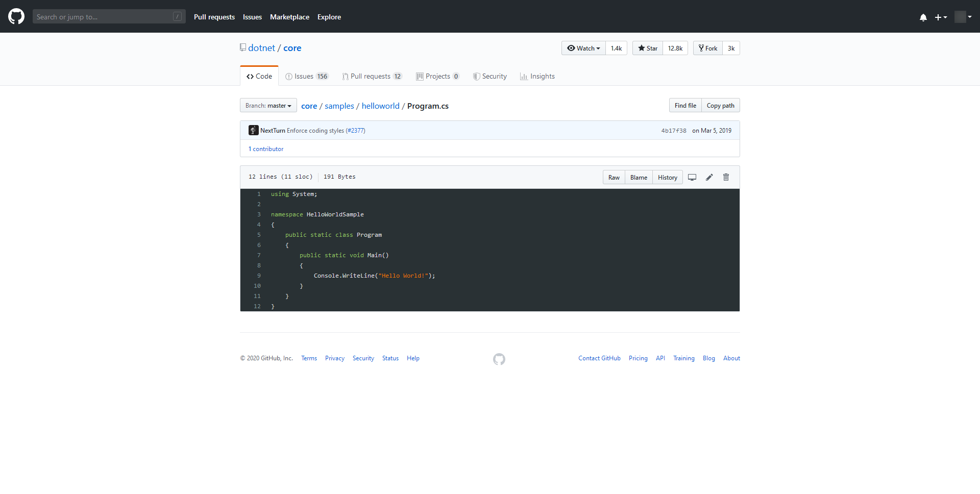Image resolution: width=980 pixels, height=494 pixels.
Task: View the 1.4k watchers count
Action: tap(616, 48)
